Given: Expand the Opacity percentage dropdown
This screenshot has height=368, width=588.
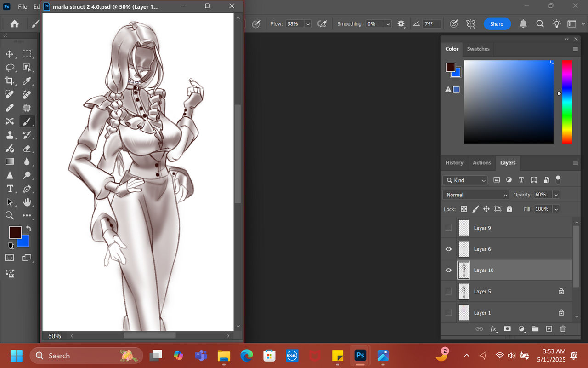Looking at the screenshot, I should click(x=556, y=195).
